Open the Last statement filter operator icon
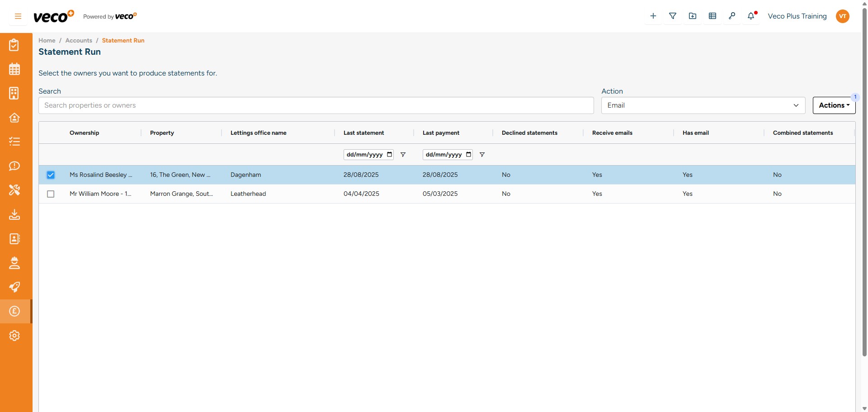Screen dimensions: 868x412 pyautogui.click(x=403, y=155)
